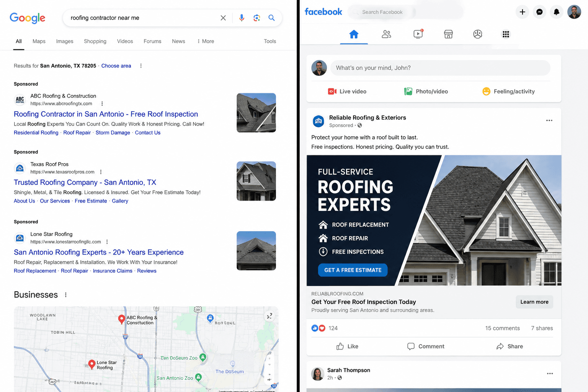The image size is (588, 392).
Task: Open Facebook Friends tab
Action: [386, 34]
